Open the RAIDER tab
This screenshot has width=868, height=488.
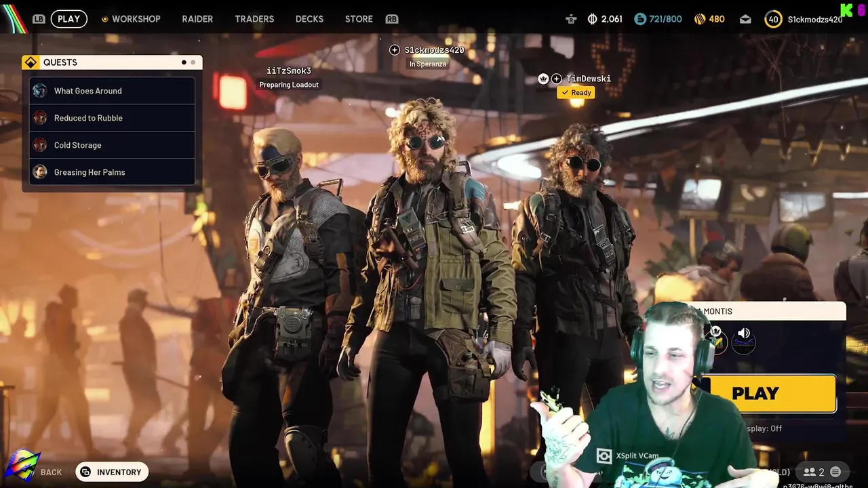coord(197,19)
